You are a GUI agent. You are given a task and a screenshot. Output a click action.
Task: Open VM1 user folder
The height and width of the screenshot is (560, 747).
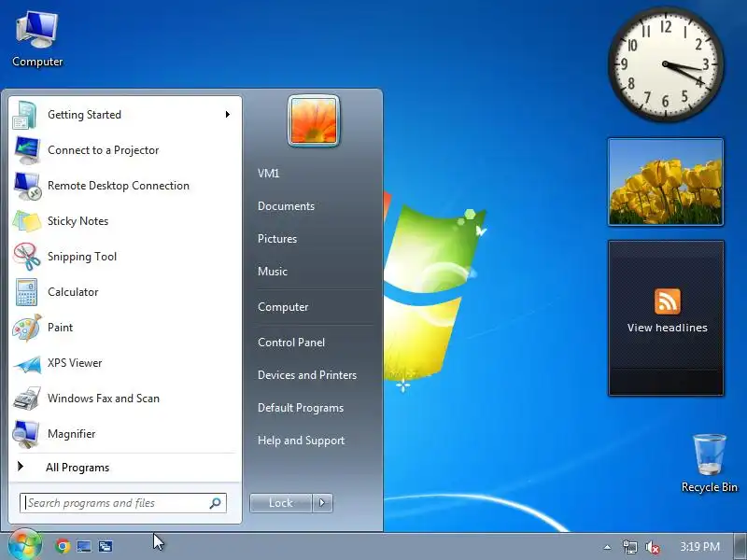268,174
